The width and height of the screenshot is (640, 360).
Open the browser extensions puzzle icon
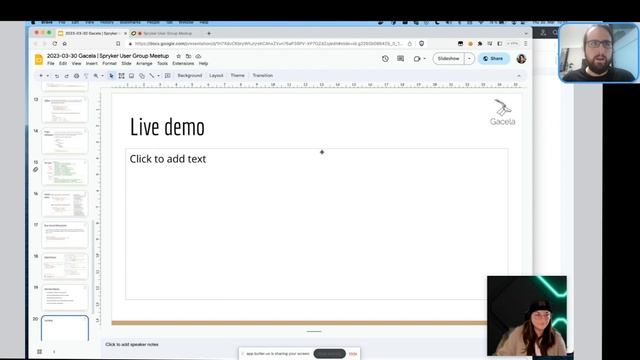point(480,44)
